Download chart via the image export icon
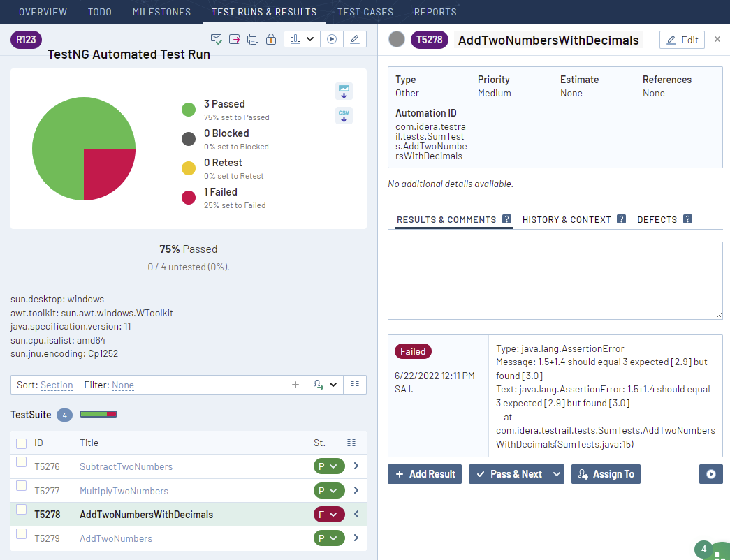 click(343, 91)
